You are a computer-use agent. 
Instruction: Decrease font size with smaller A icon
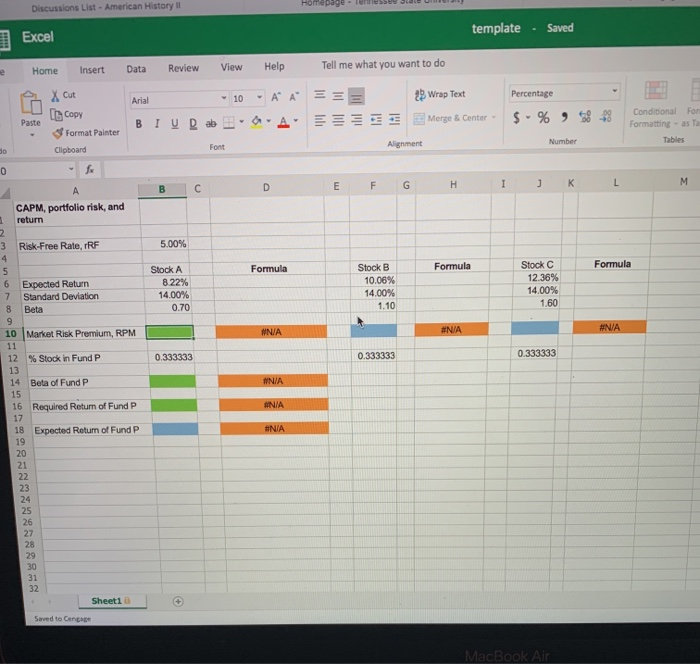point(293,97)
